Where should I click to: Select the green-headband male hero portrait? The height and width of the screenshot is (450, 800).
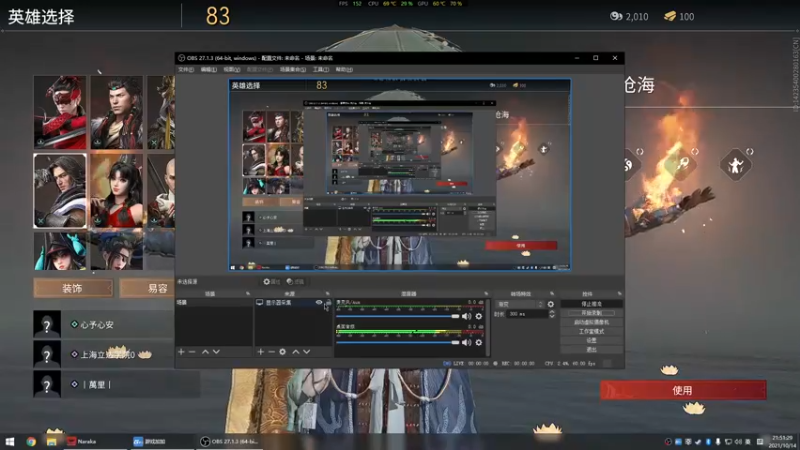click(x=117, y=112)
